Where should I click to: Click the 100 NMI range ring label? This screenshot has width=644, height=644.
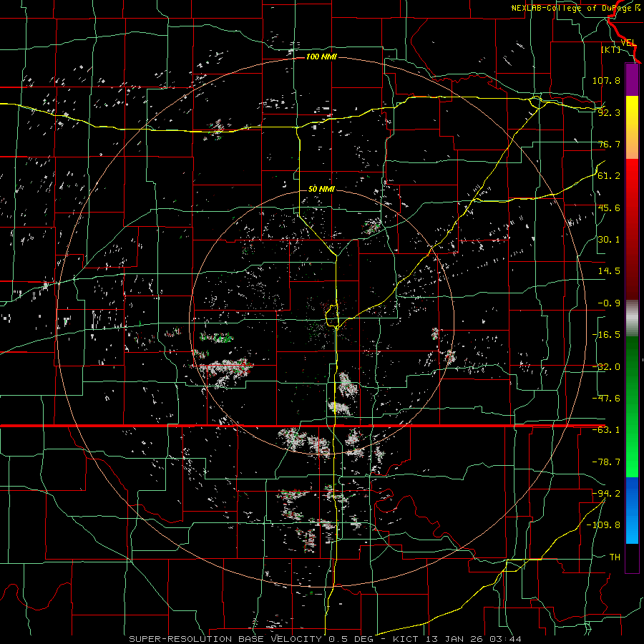[321, 57]
